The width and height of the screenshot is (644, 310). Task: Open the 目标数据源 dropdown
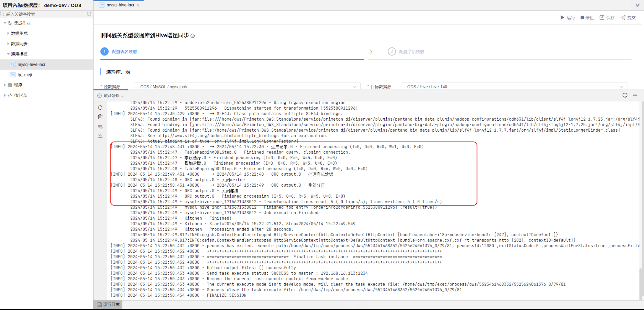(x=514, y=87)
